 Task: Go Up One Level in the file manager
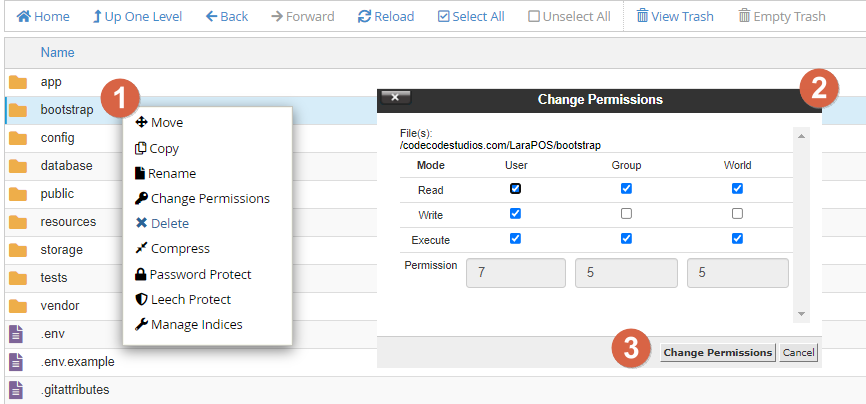[x=98, y=17]
